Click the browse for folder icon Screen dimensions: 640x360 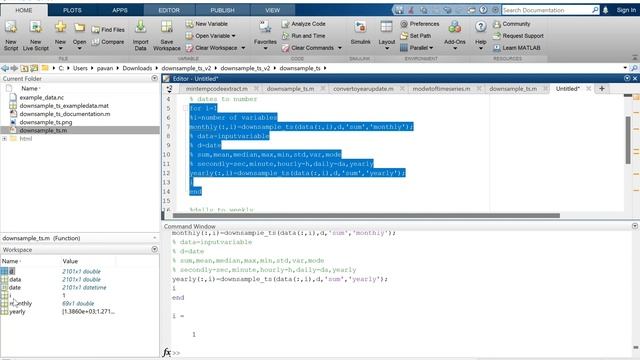point(34,68)
